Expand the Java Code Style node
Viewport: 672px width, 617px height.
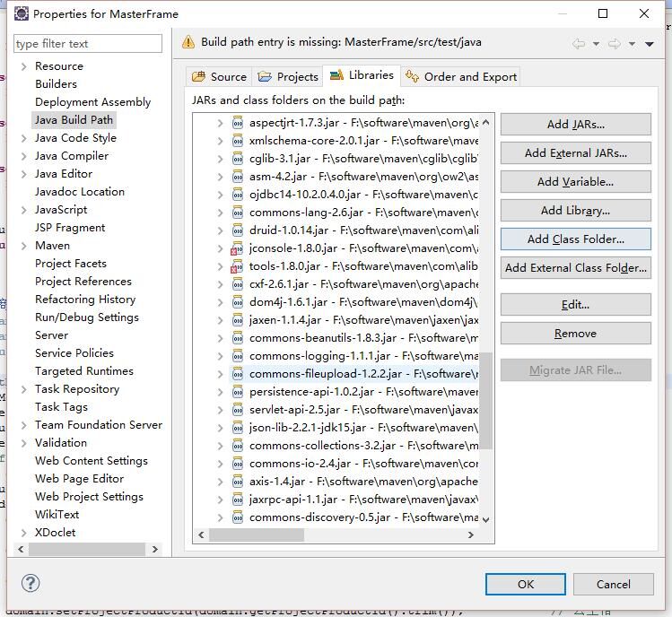(x=24, y=138)
